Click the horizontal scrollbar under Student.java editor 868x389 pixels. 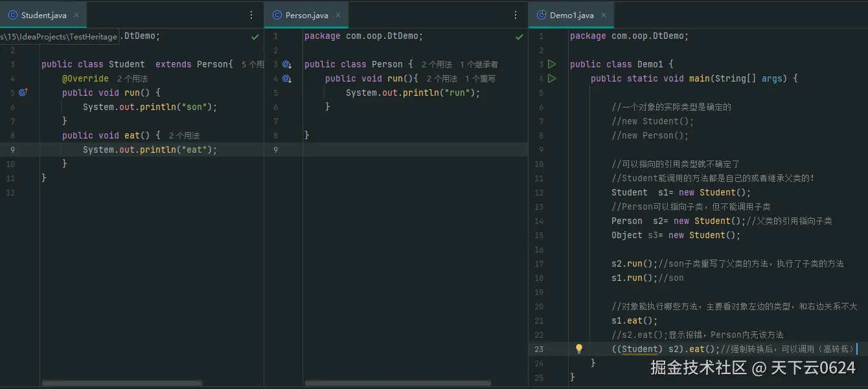coord(120,383)
